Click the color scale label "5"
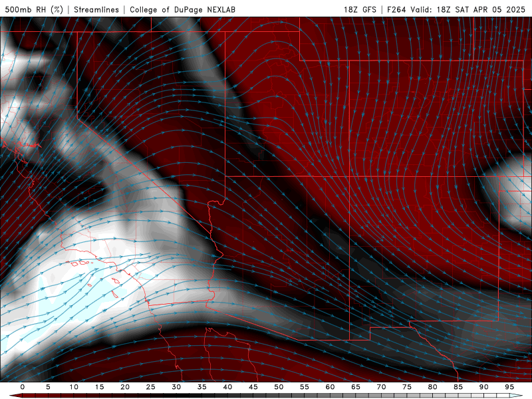 [x=48, y=387]
